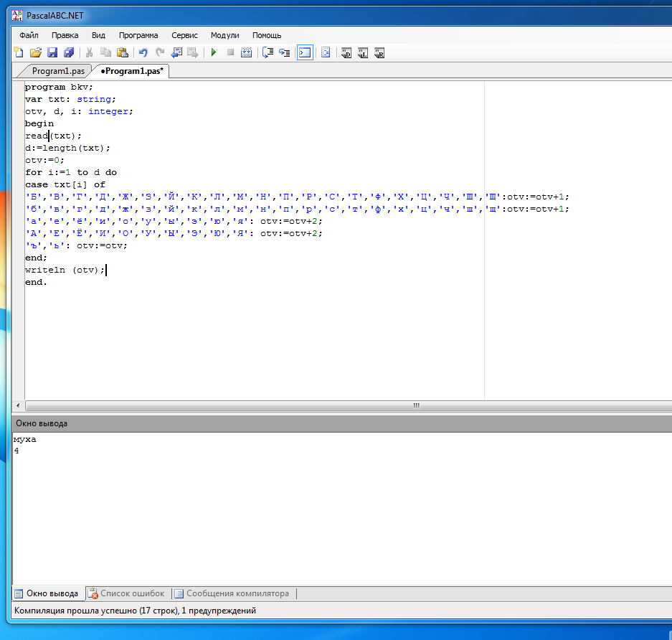The width and height of the screenshot is (672, 640).
Task: Click the Paste clipboard icon
Action: click(122, 52)
